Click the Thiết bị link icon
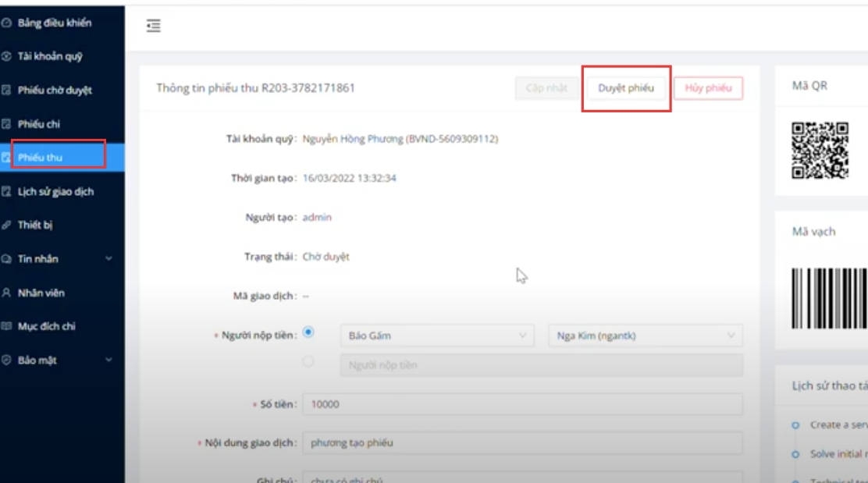868x483 pixels. [7, 226]
